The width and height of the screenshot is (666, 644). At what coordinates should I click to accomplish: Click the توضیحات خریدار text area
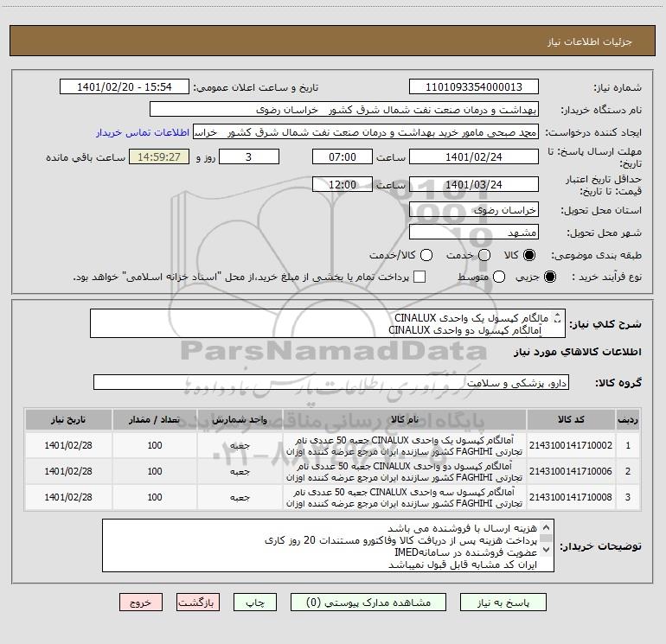(x=328, y=545)
